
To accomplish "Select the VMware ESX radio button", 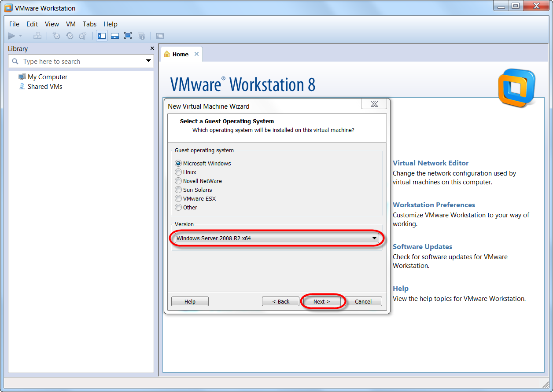I will tap(178, 198).
